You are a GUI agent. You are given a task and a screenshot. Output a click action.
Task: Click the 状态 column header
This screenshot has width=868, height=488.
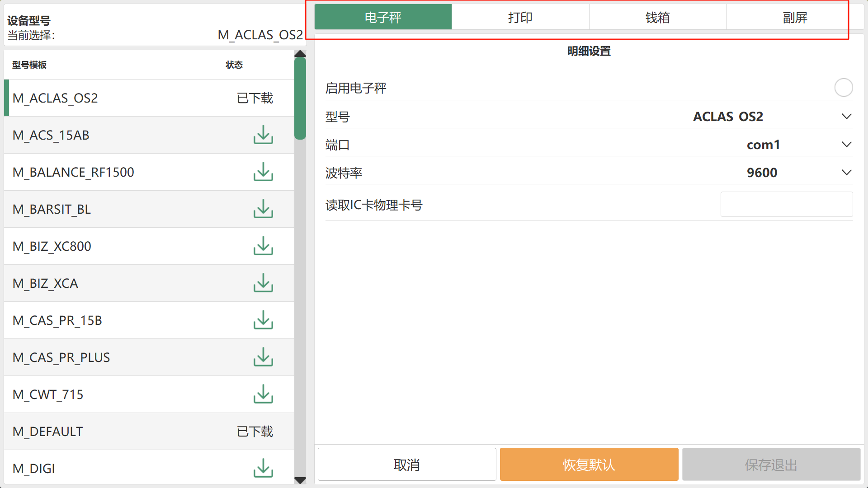234,65
